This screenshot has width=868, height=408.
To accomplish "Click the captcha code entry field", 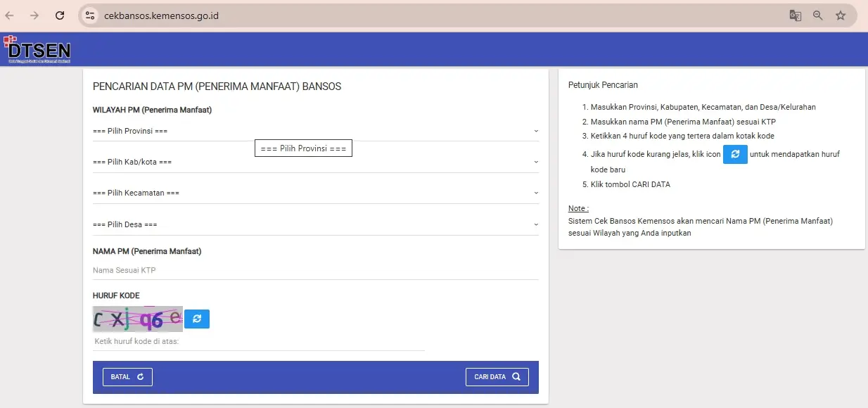I will 258,341.
